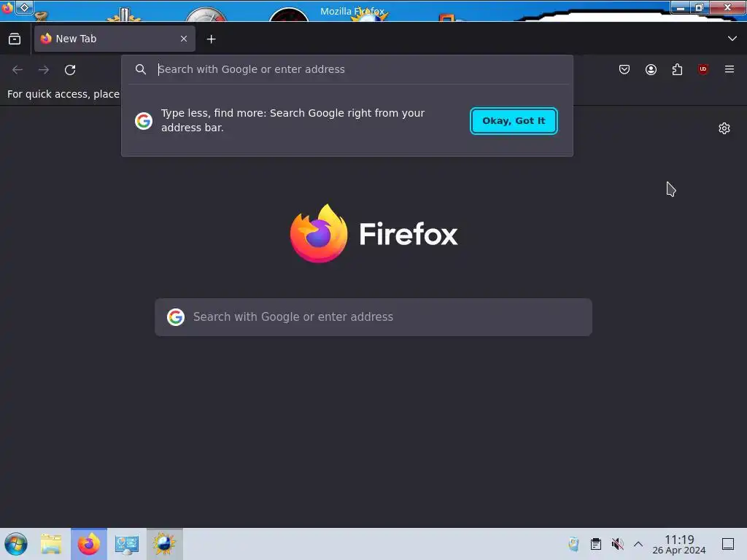The width and height of the screenshot is (747, 560).
Task: Open the clipboard tray icon
Action: [595, 544]
